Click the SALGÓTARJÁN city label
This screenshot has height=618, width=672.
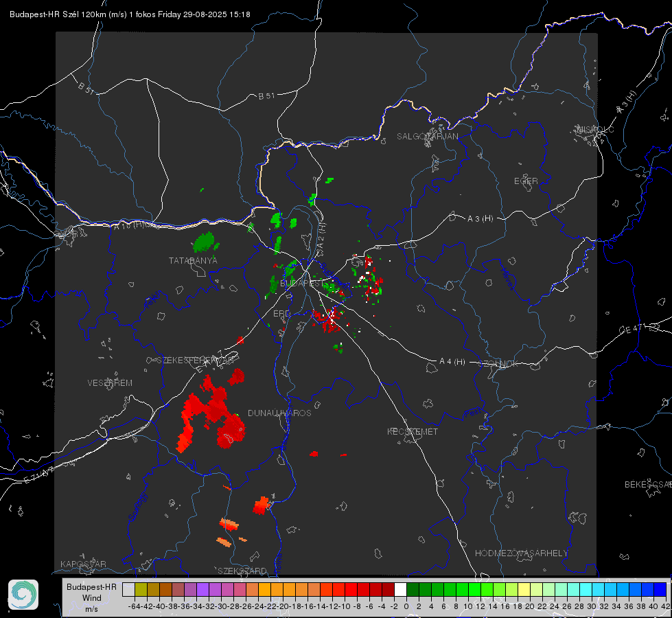(x=427, y=137)
